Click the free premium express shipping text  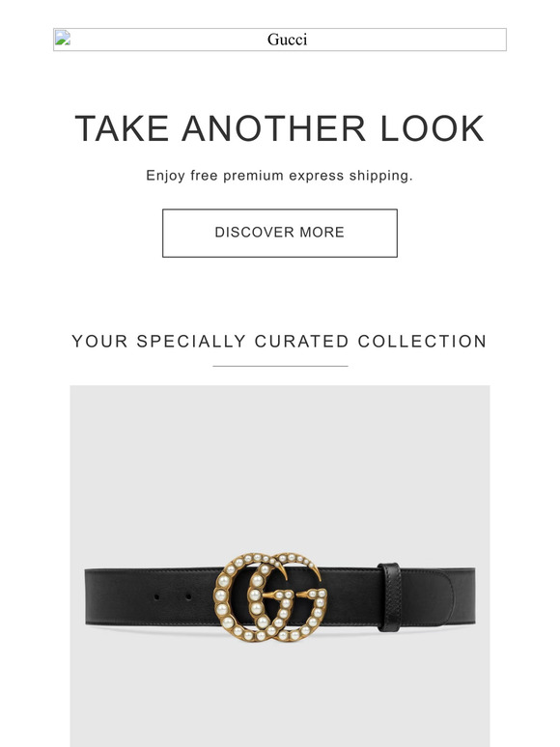[x=280, y=176]
